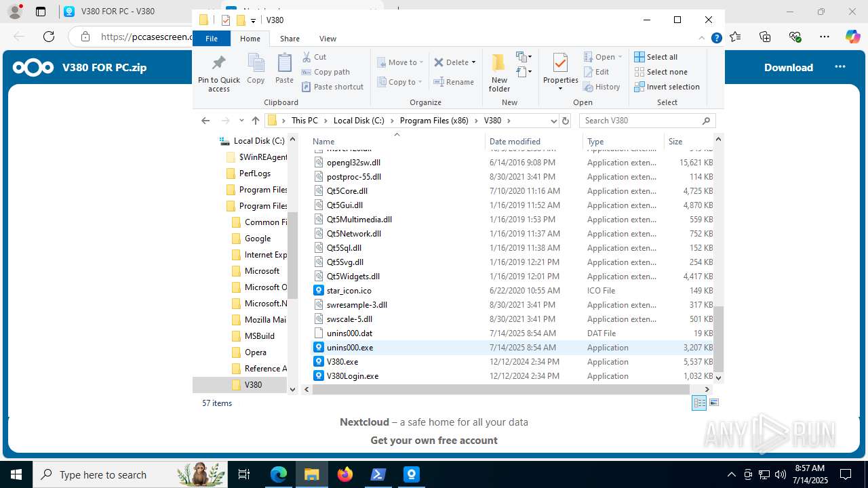Open recent locations dropdown arrow

pos(241,121)
